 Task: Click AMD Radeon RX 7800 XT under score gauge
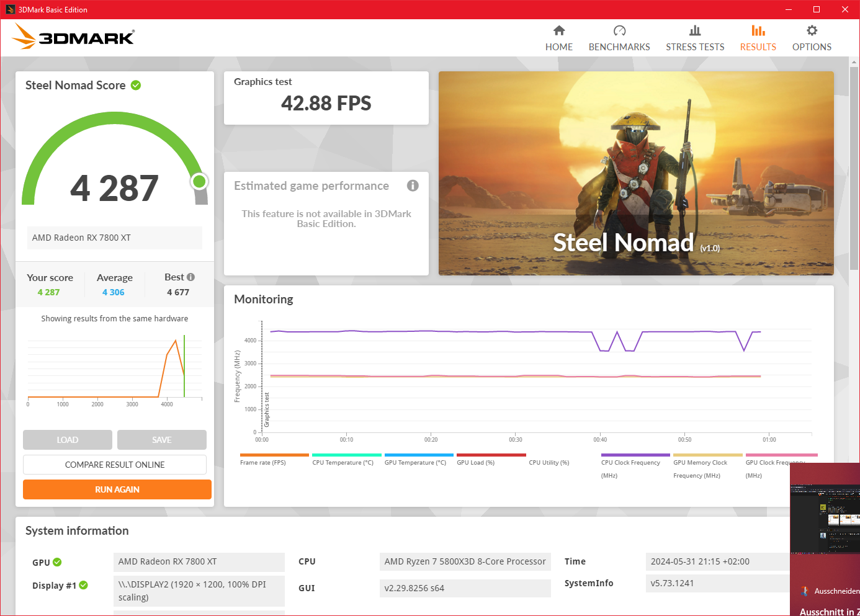(x=114, y=238)
